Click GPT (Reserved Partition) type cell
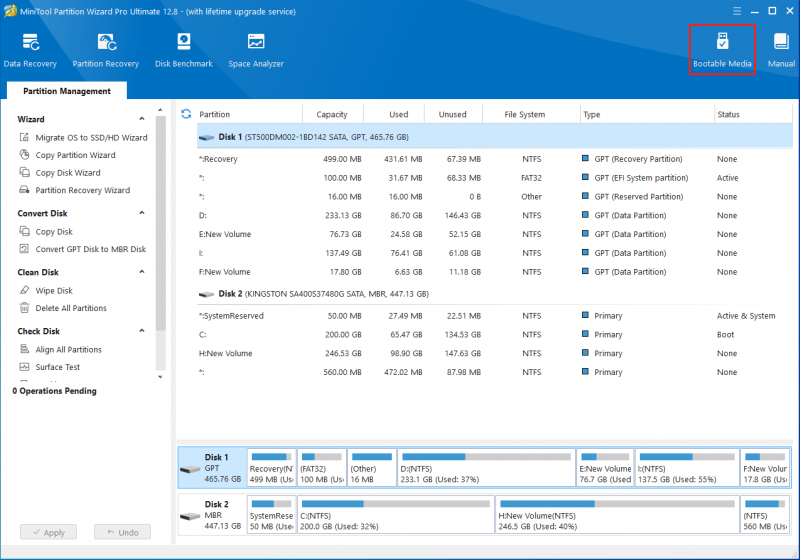 638,197
